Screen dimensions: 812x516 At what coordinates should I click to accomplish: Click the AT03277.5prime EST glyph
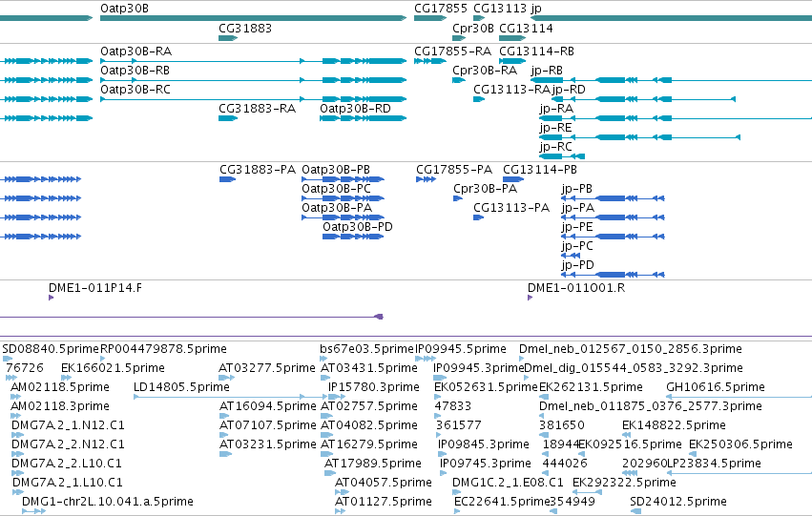pos(226,378)
